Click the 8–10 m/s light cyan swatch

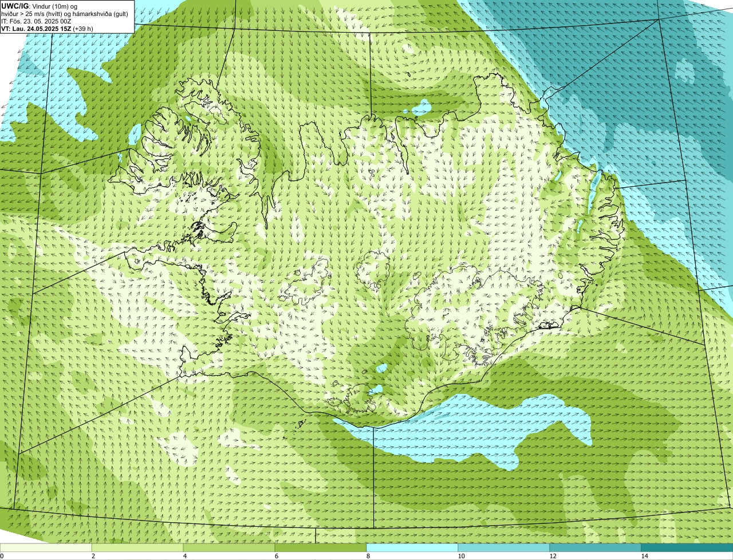point(412,548)
